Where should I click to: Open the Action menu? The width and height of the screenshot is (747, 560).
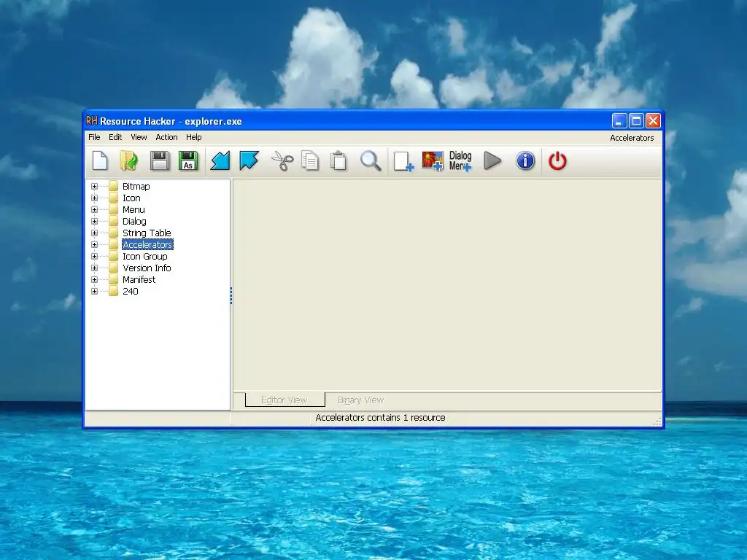coord(167,137)
